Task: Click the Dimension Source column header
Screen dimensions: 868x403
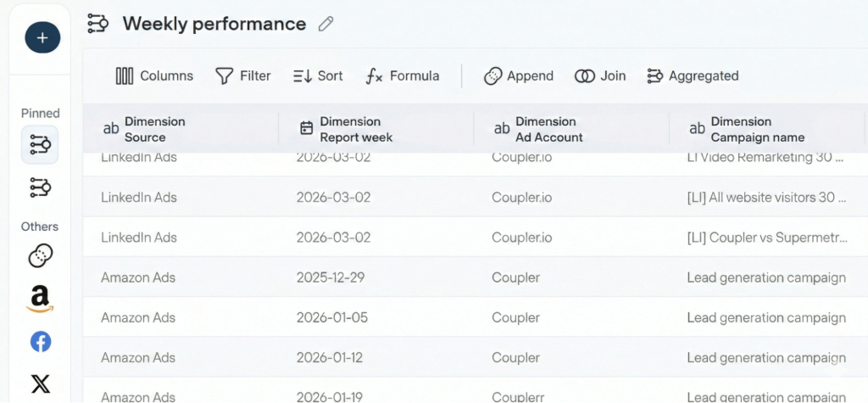Action: [x=181, y=129]
